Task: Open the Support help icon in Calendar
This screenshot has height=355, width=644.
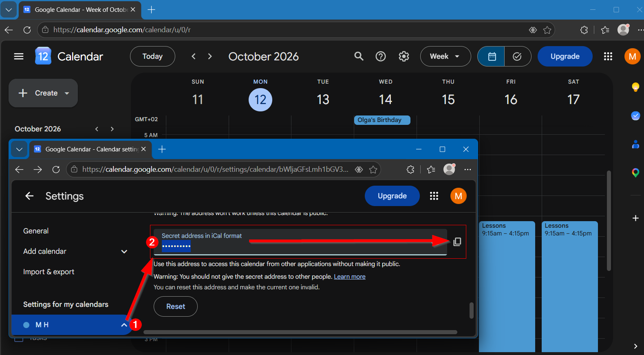Action: click(381, 56)
